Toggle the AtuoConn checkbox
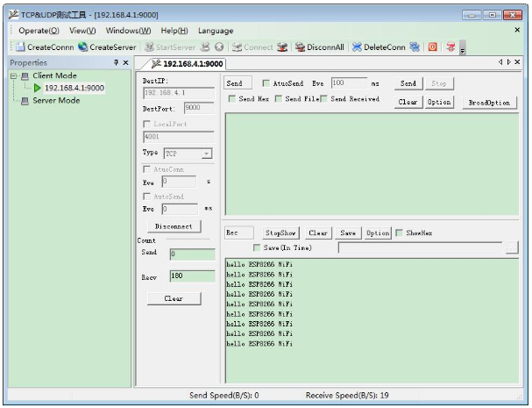The height and width of the screenshot is (408, 532). (146, 168)
